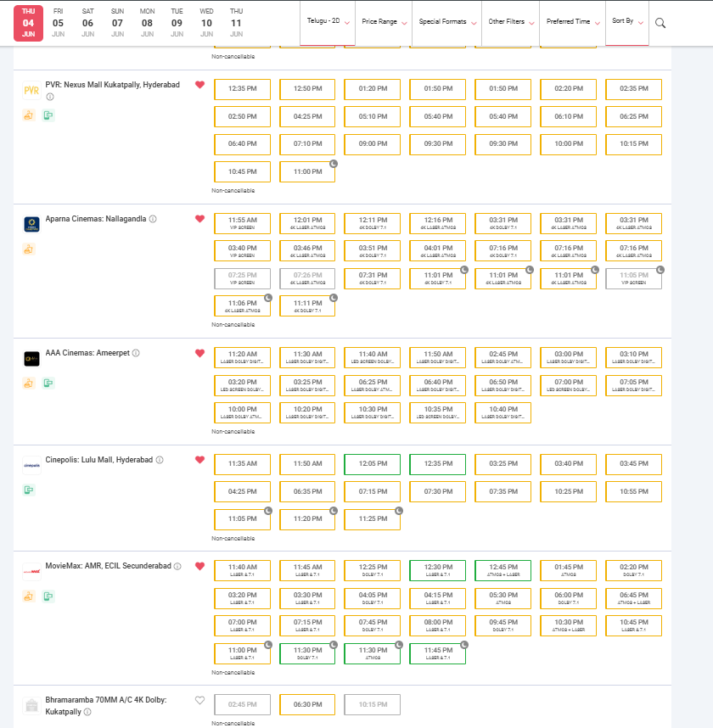
Task: Open AAA Cinemas: Ameerpet theatre link
Action: point(87,353)
